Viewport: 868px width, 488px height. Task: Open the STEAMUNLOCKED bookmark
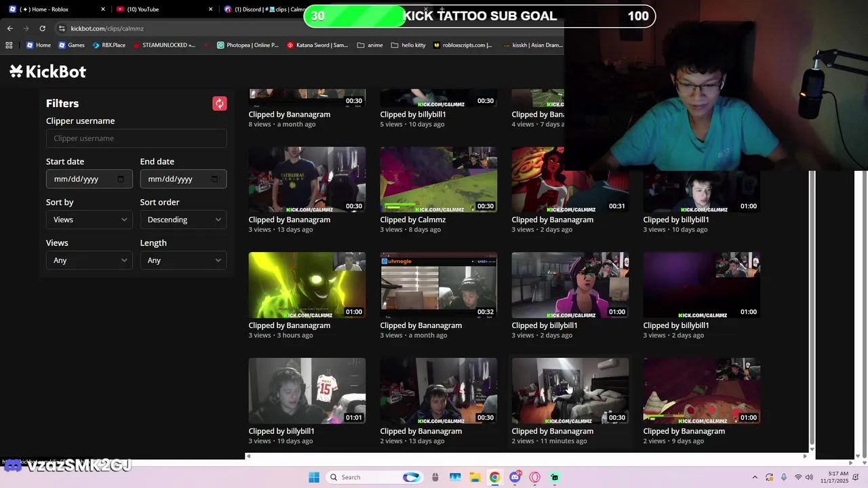pos(164,45)
